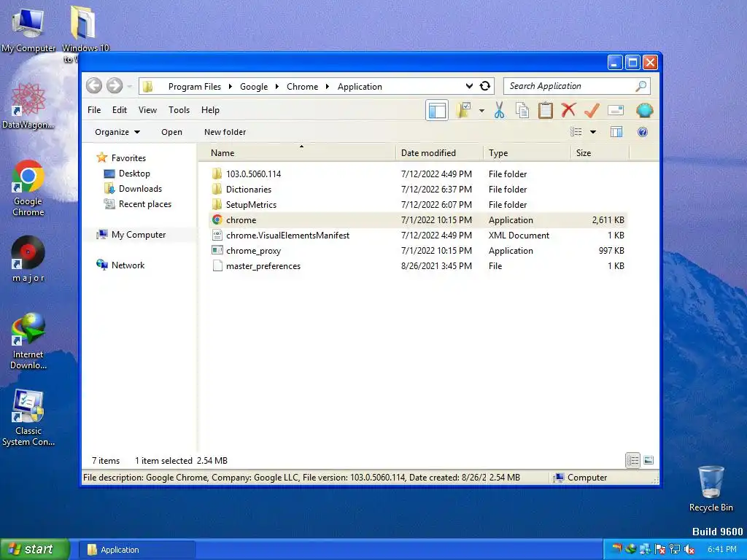Screen dimensions: 747x560
Task: Open the Edit menu
Action: point(120,110)
